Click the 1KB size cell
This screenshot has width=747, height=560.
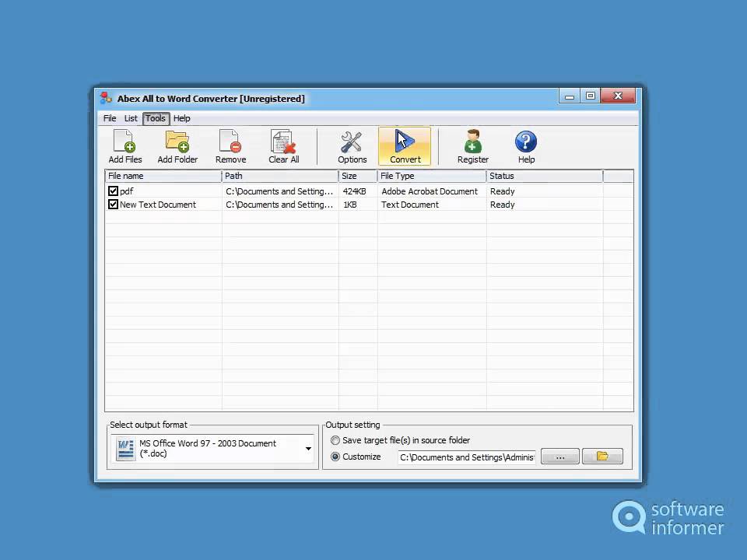pos(349,205)
